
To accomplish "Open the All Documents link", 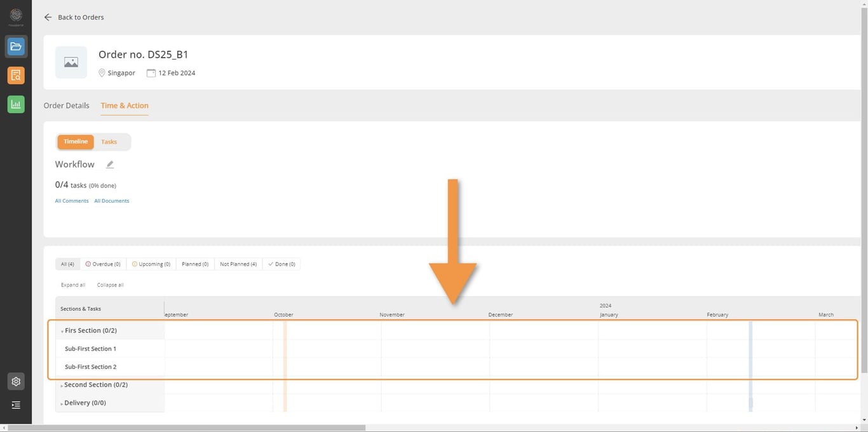I will tap(112, 201).
